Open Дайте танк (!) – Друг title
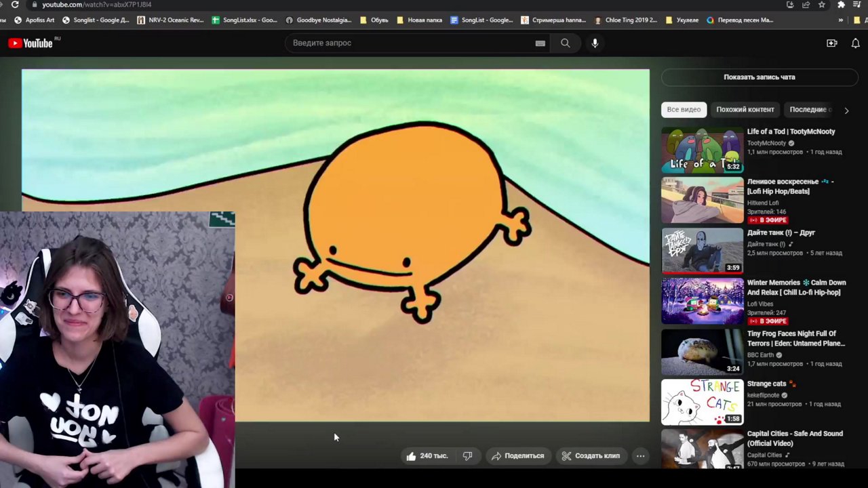Viewport: 868px width, 488px height. [x=781, y=232]
